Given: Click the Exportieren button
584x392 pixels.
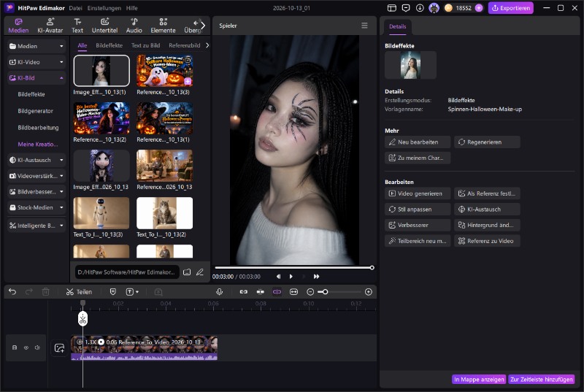Looking at the screenshot, I should 510,8.
